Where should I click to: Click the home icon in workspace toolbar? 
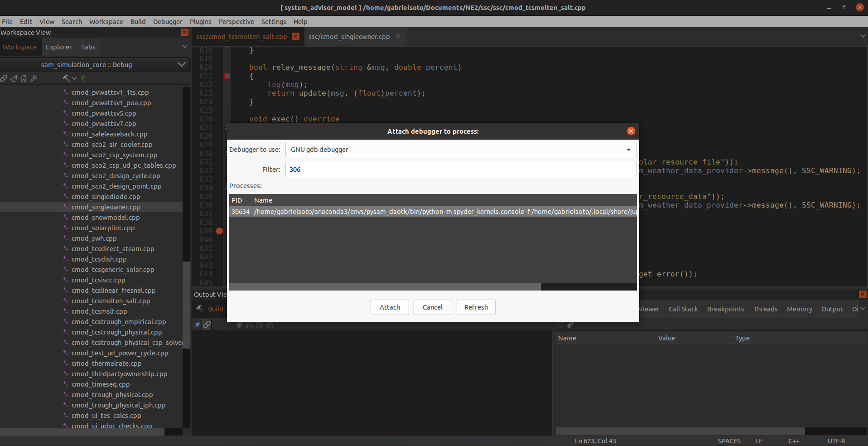tap(24, 78)
